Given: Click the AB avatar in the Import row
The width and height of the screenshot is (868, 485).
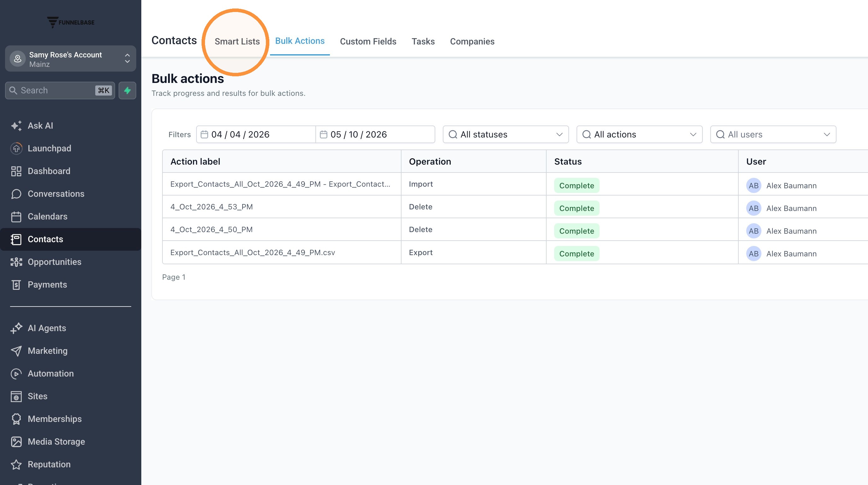Looking at the screenshot, I should 754,185.
